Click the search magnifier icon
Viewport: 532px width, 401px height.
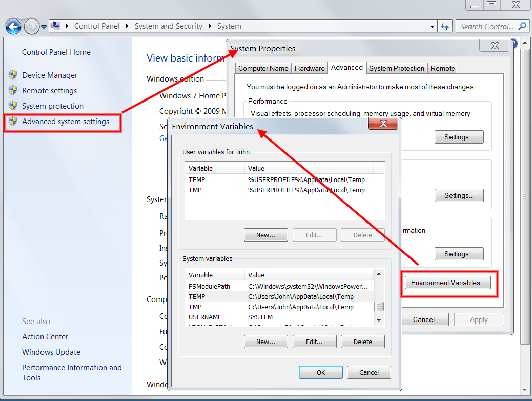(522, 26)
